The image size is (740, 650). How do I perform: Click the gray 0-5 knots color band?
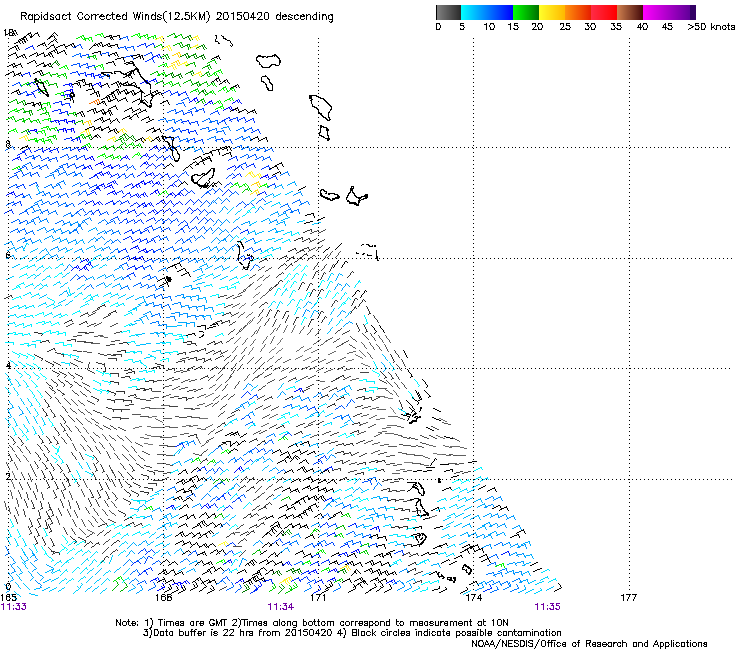[448, 12]
